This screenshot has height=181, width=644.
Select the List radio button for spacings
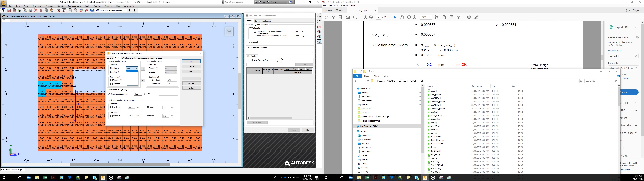[x=145, y=94]
